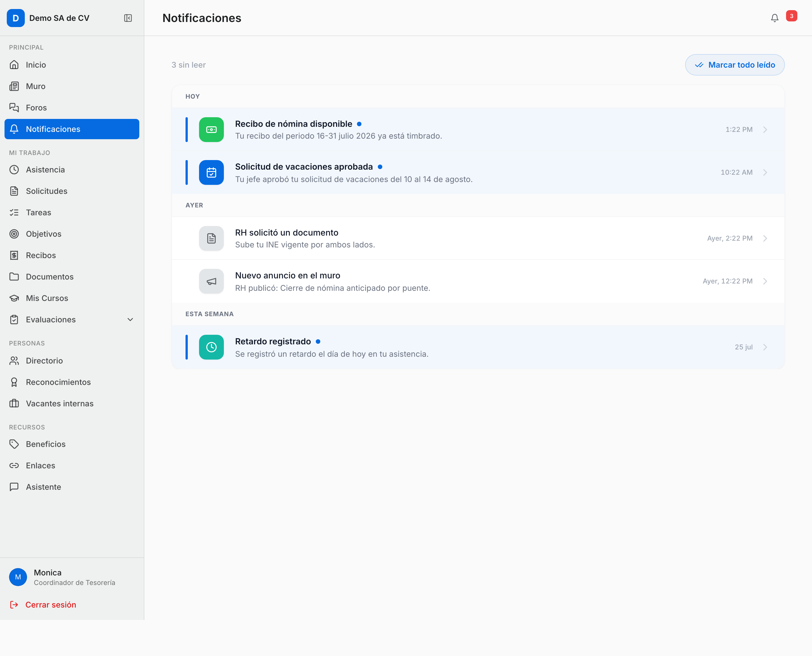Click the '25 jul' date text
Image resolution: width=812 pixels, height=656 pixels.
(x=743, y=347)
